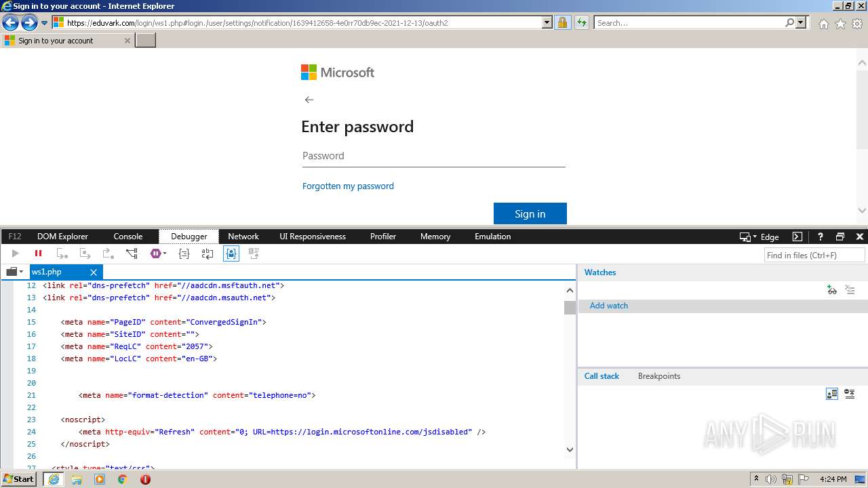Select the Debugger tab
This screenshot has width=868, height=488.
[189, 237]
